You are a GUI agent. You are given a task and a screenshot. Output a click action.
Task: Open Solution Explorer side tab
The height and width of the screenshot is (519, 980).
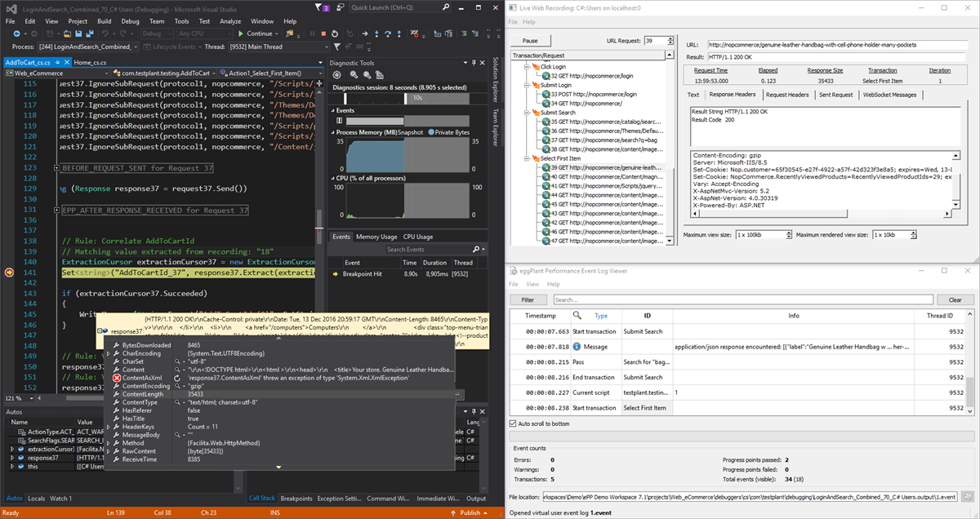[494, 80]
